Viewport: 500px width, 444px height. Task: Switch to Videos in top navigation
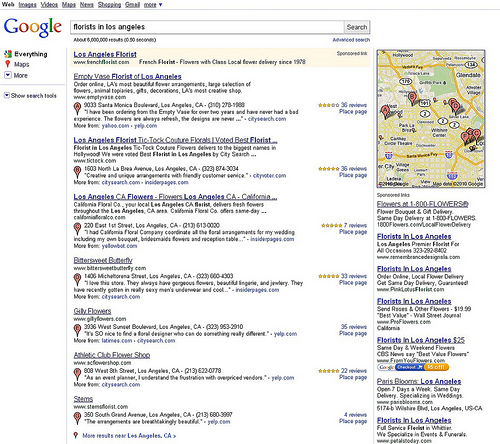[49, 5]
